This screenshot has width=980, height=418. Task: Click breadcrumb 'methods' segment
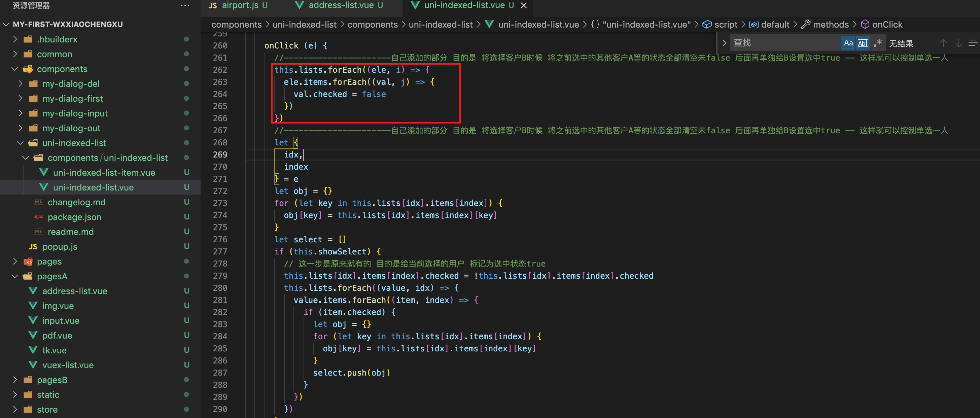click(x=831, y=25)
